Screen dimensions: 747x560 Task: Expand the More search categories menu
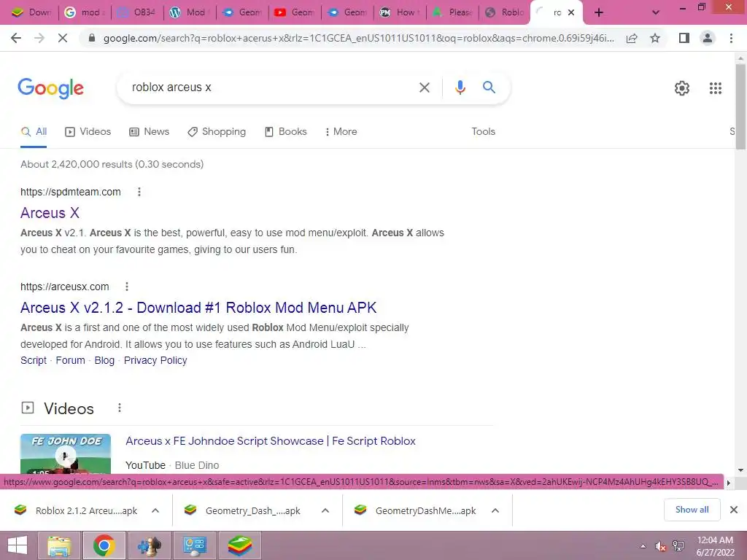341,132
